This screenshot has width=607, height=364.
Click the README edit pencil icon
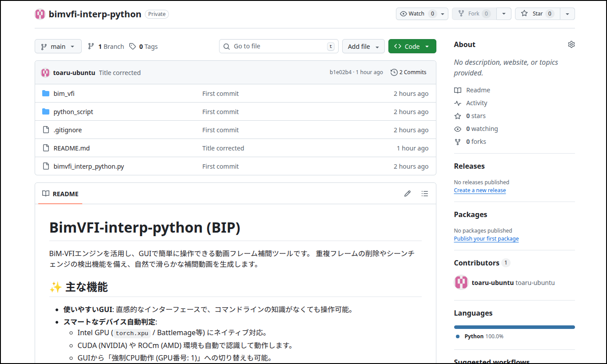[407, 194]
